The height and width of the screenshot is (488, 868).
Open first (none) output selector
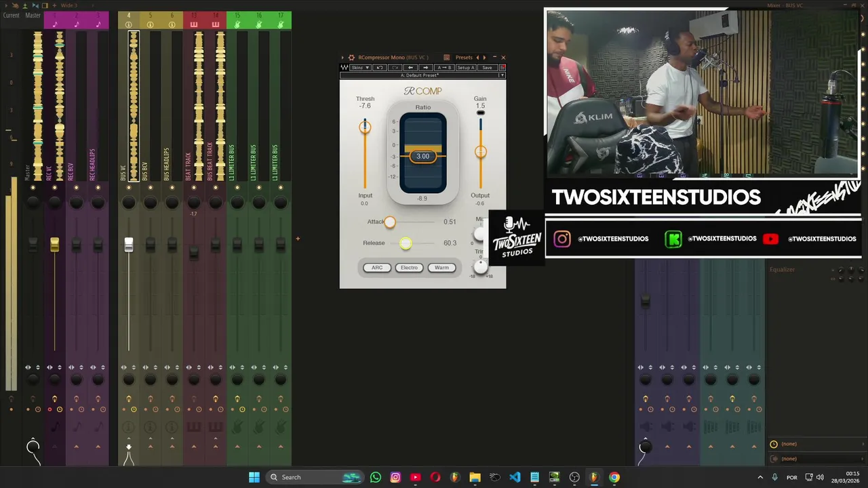coord(816,444)
